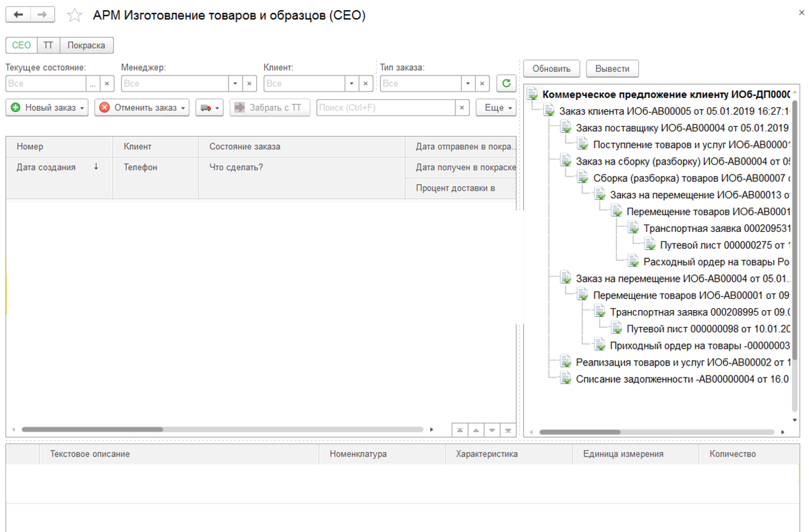
Task: Click document icon of Списание задолженности
Action: pos(566,379)
